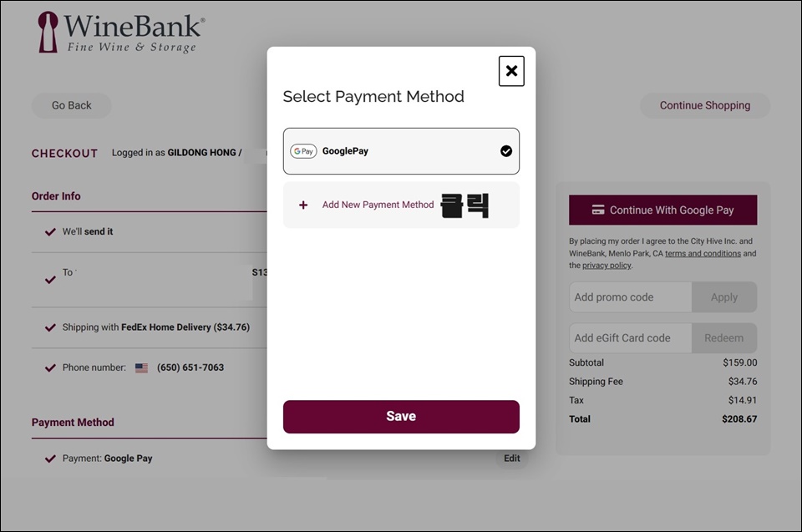Click the Google Pay logo icon
This screenshot has height=532, width=802.
303,151
